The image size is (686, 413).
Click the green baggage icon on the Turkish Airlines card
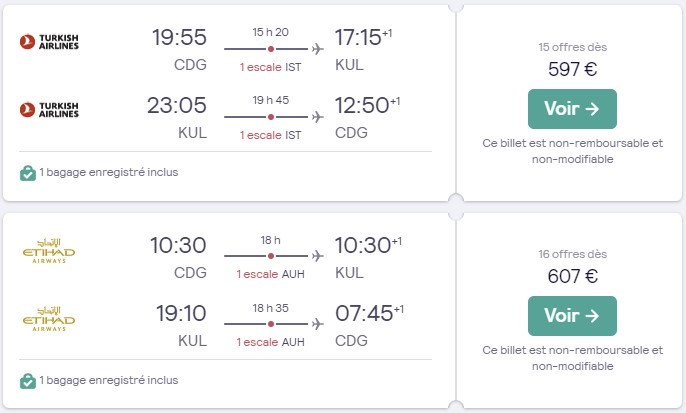point(28,173)
